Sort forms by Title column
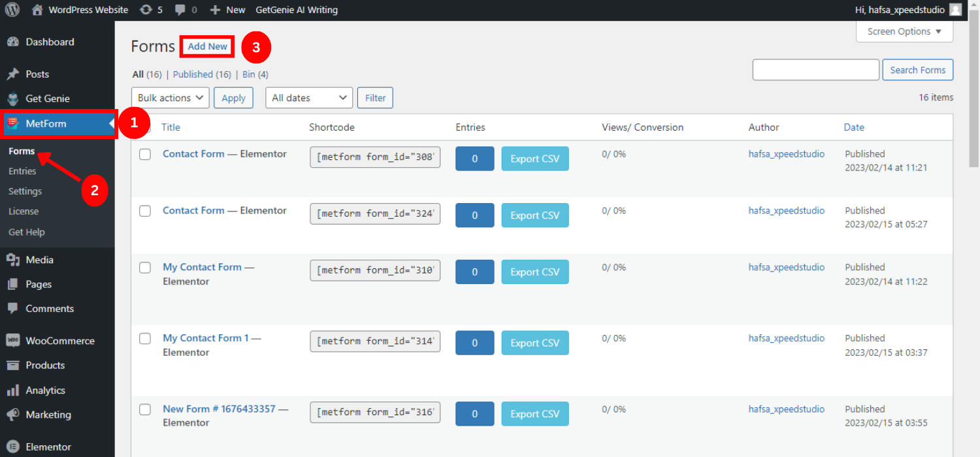 171,127
